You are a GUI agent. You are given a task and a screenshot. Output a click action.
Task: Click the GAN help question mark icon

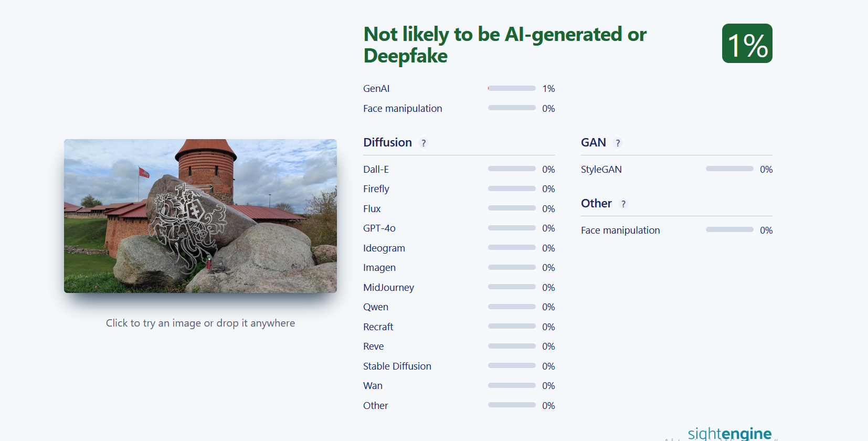point(618,143)
